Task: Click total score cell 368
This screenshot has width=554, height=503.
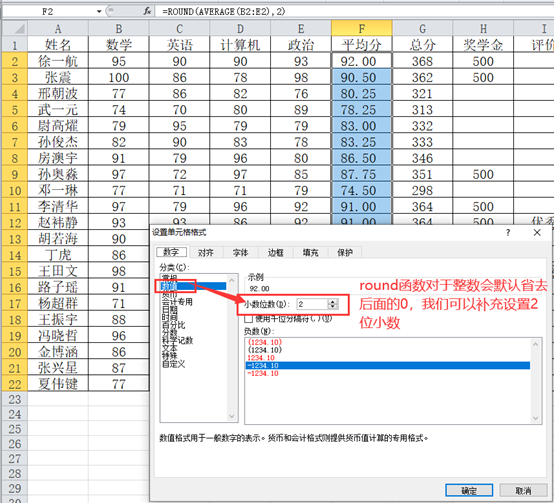Action: point(422,61)
